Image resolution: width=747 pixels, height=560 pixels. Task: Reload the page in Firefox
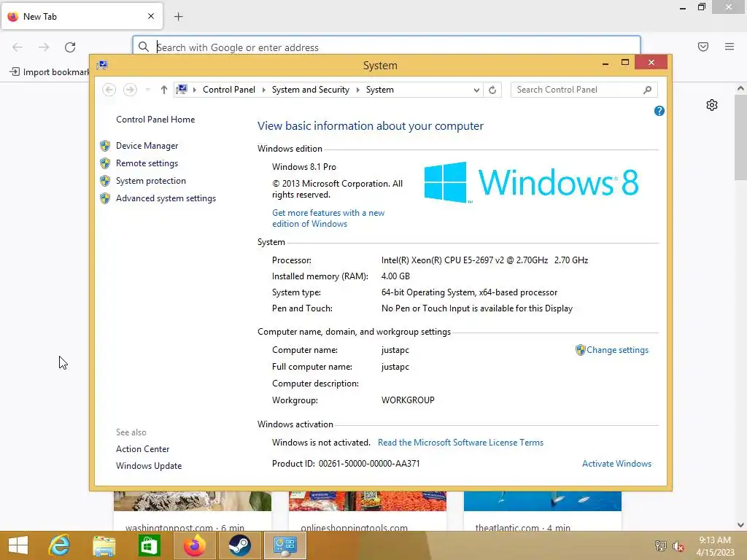pyautogui.click(x=70, y=47)
